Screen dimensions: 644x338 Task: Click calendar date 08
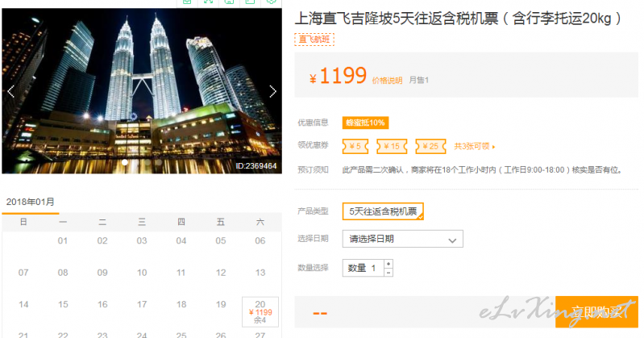(x=62, y=273)
